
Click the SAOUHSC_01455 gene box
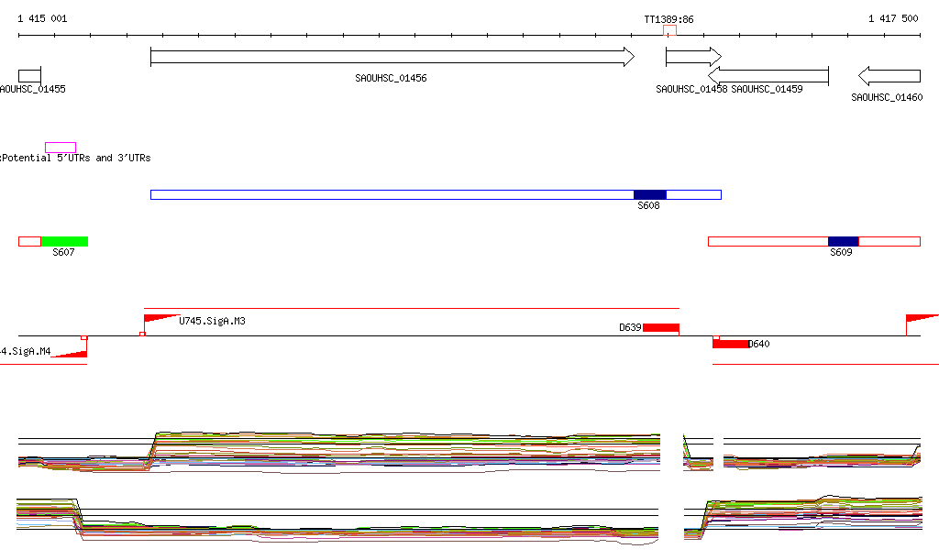(x=29, y=75)
